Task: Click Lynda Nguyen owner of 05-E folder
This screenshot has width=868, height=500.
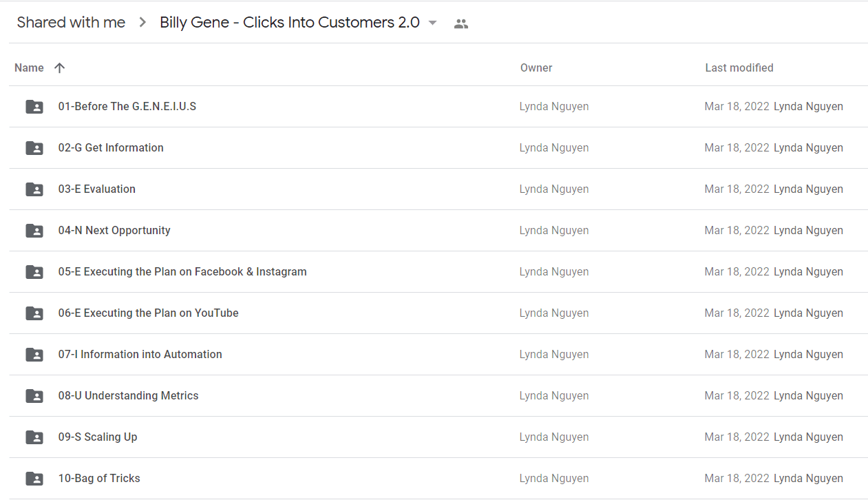Action: click(x=554, y=271)
